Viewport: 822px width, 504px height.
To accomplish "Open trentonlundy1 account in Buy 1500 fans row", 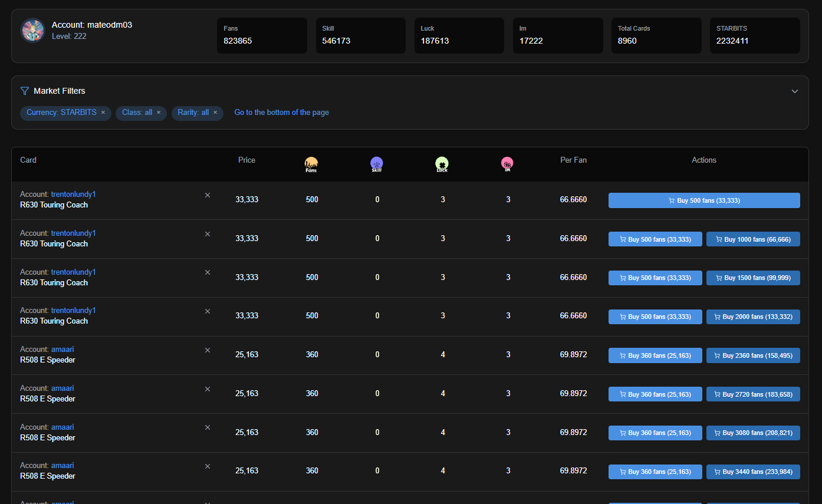I will click(73, 272).
